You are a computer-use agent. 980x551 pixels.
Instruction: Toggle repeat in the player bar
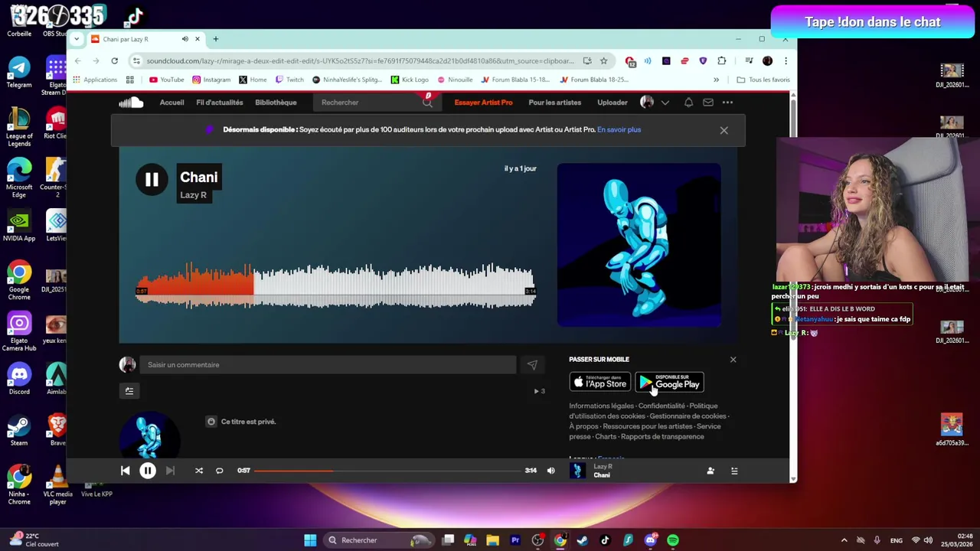click(219, 471)
